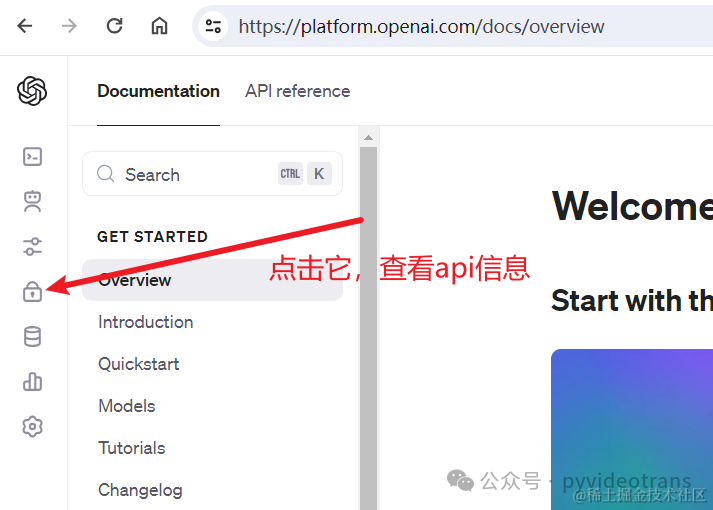Go back using the browser back arrow
713x510 pixels.
(25, 26)
